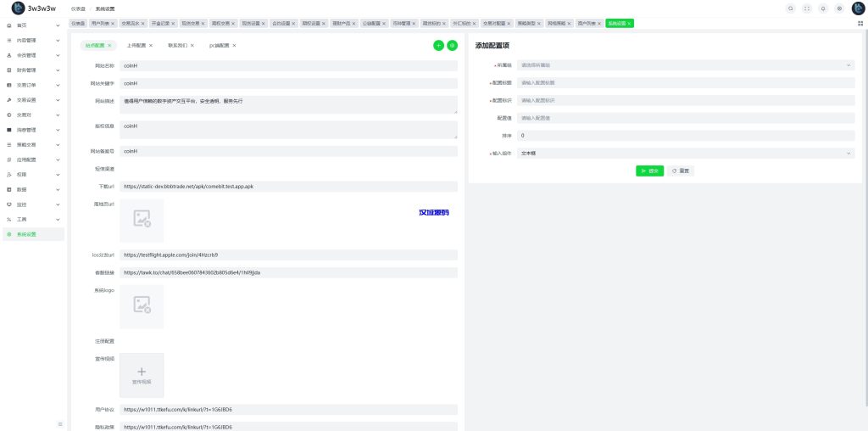Open notifications bell icon

pyautogui.click(x=823, y=8)
